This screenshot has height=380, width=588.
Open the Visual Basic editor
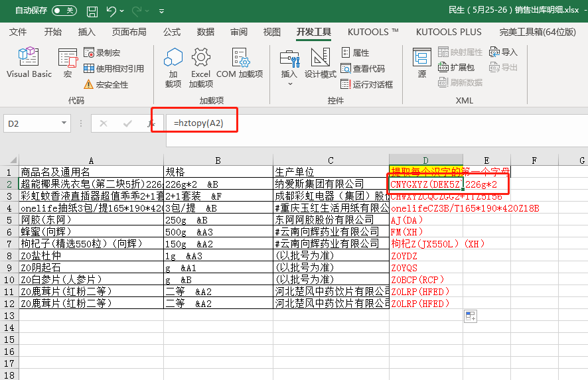29,62
